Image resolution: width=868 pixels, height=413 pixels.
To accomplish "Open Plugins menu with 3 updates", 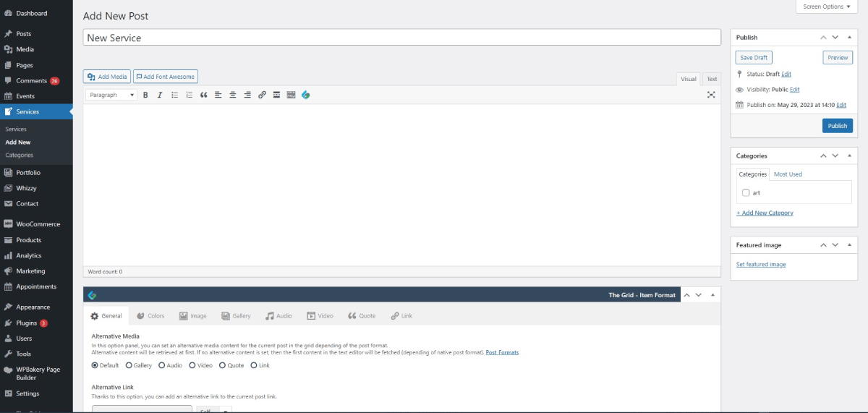I will point(36,323).
